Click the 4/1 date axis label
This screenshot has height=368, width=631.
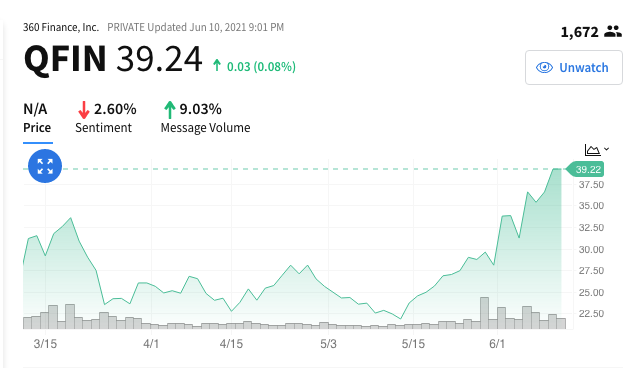pos(151,344)
